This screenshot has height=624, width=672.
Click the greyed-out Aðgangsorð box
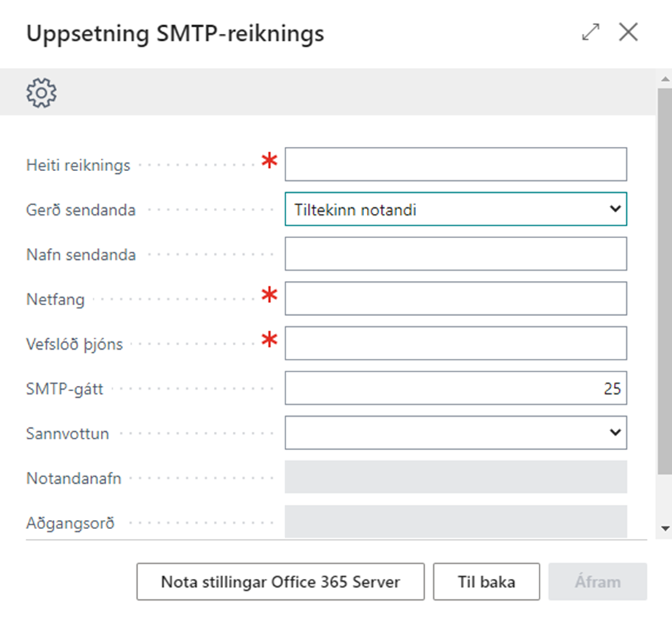point(455,522)
